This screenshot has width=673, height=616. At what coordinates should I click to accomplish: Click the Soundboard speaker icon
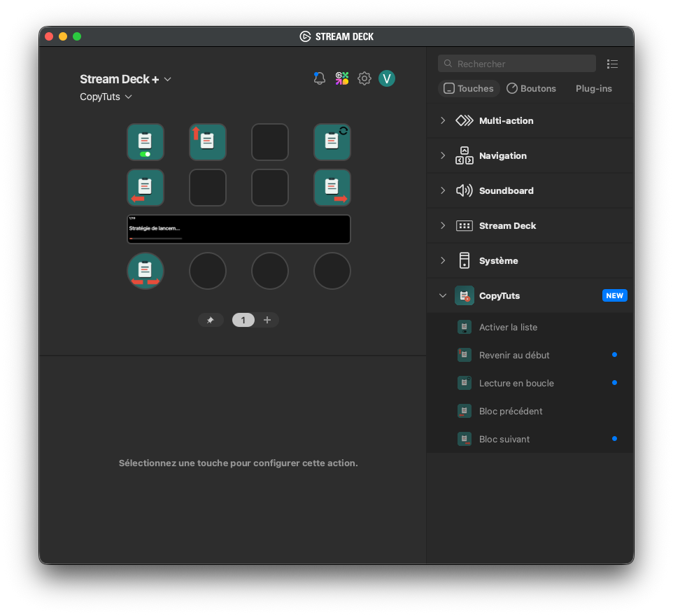(465, 190)
